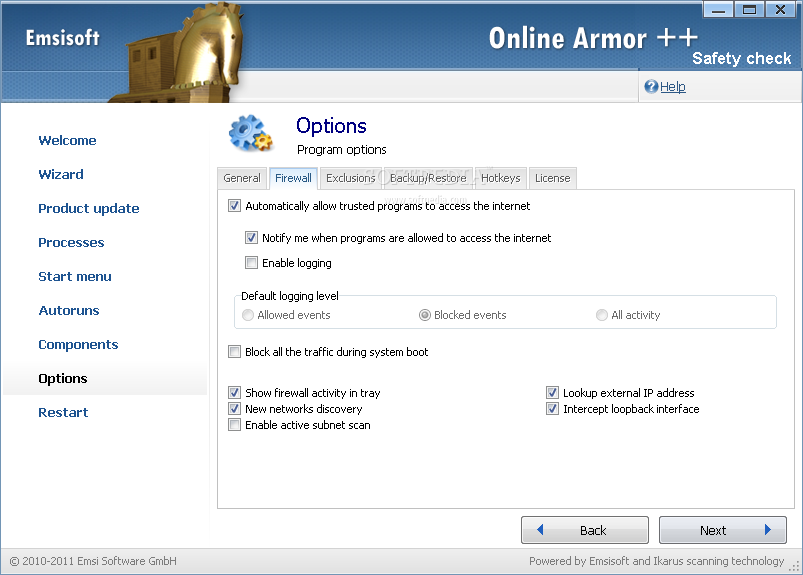Open Components in the sidebar
This screenshot has width=803, height=575.
pyautogui.click(x=78, y=345)
